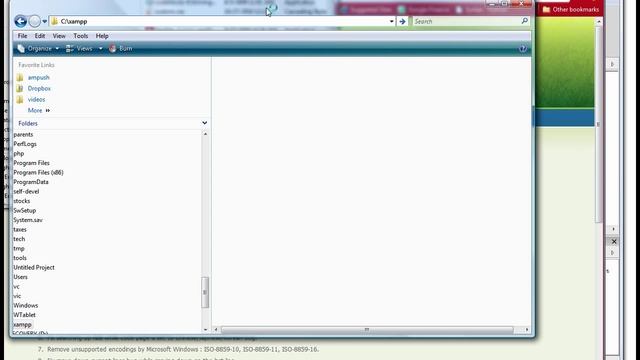This screenshot has width=640, height=360.
Task: Select the stocks folder
Action: coord(22,201)
